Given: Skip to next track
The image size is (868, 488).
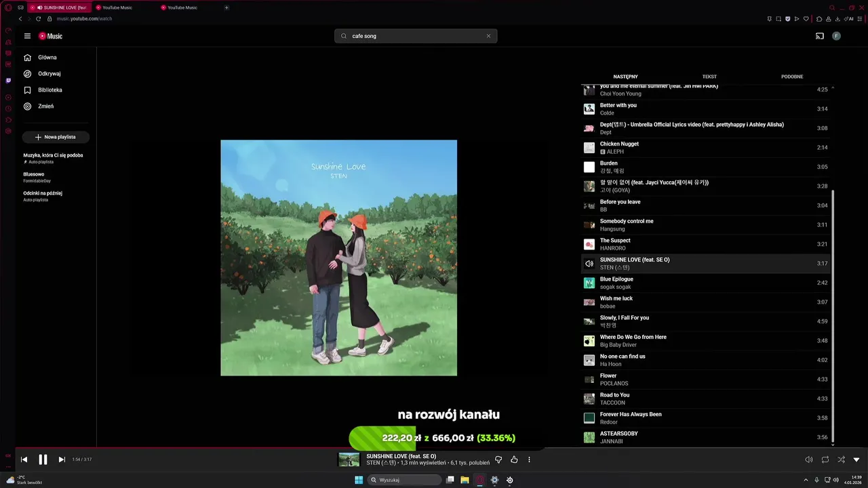Looking at the screenshot, I should point(62,460).
